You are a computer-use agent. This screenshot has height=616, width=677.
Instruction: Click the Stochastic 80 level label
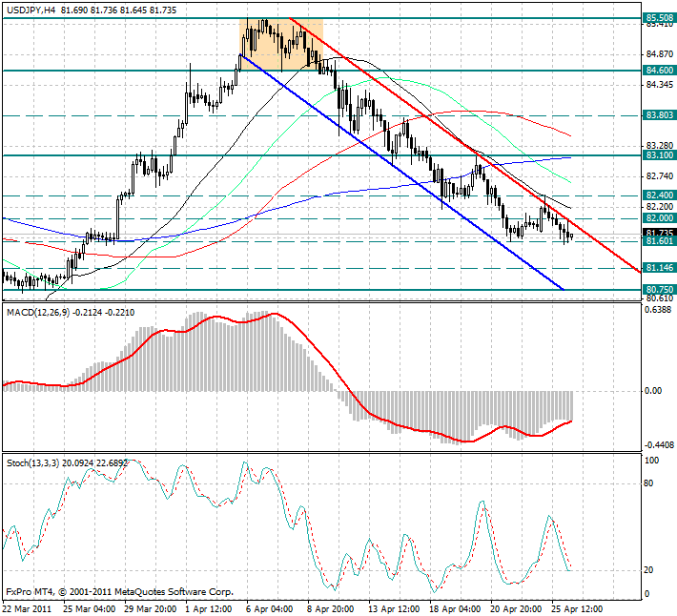[648, 483]
